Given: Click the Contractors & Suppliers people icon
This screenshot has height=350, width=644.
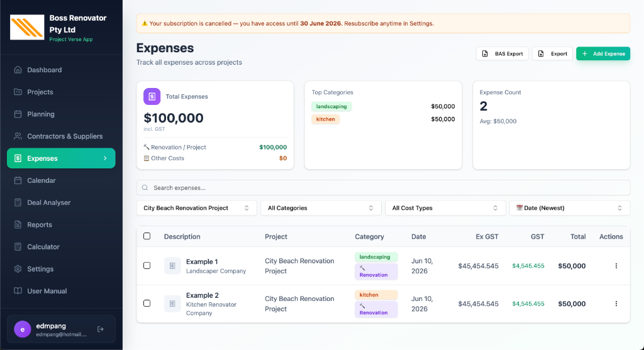Looking at the screenshot, I should point(18,136).
